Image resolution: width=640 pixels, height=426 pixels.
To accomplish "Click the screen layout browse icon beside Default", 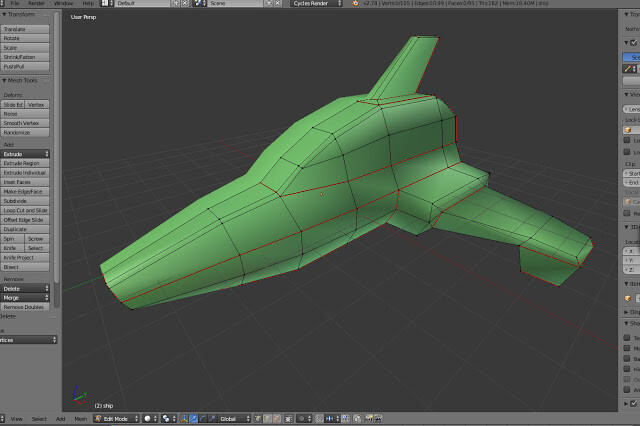I will pyautogui.click(x=107, y=3).
